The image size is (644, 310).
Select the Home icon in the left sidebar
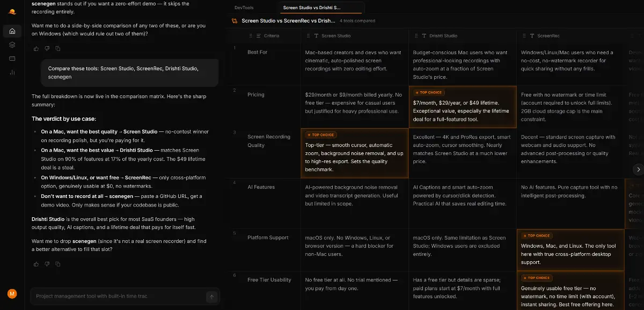(x=12, y=31)
